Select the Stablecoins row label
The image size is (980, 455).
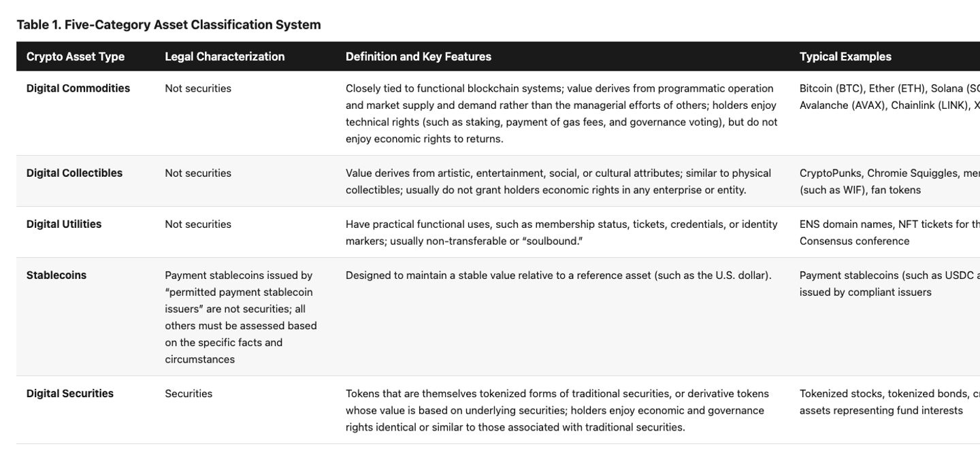click(56, 275)
